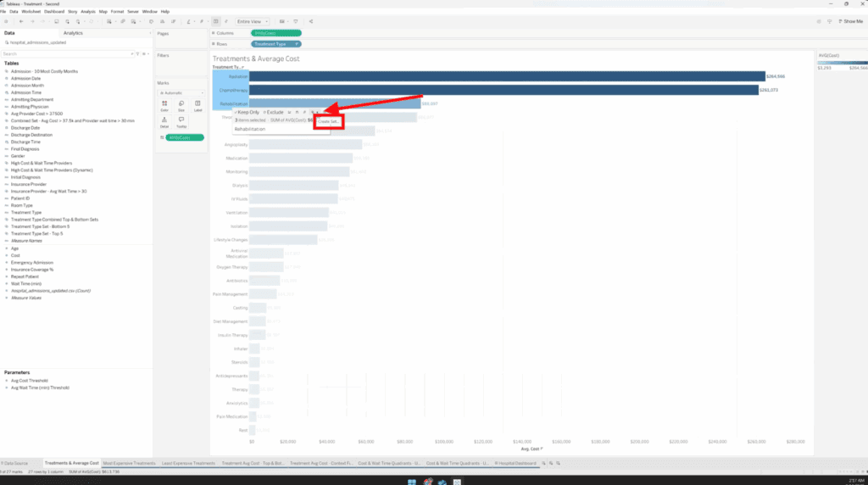
Task: Click the Swap rows and columns icon
Action: pos(151,21)
